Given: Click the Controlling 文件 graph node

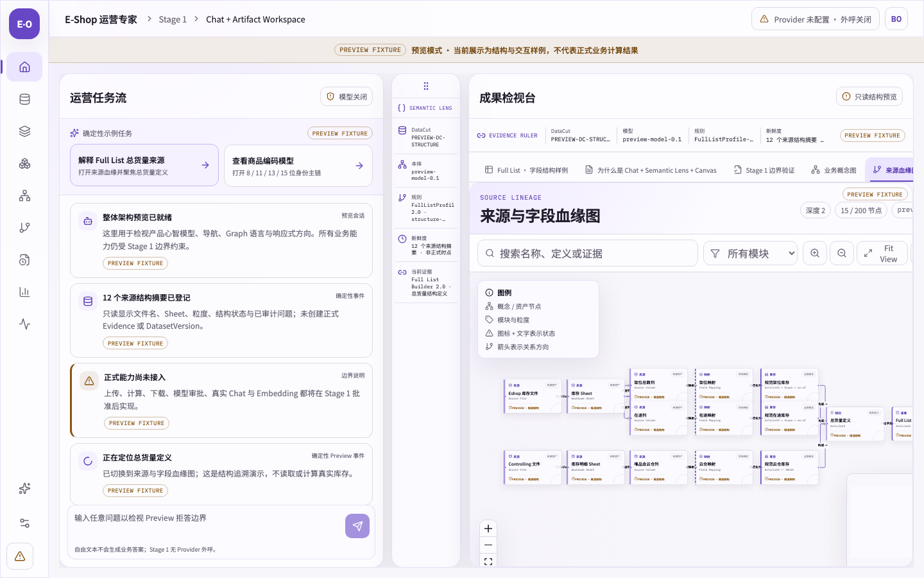Looking at the screenshot, I should coord(533,467).
